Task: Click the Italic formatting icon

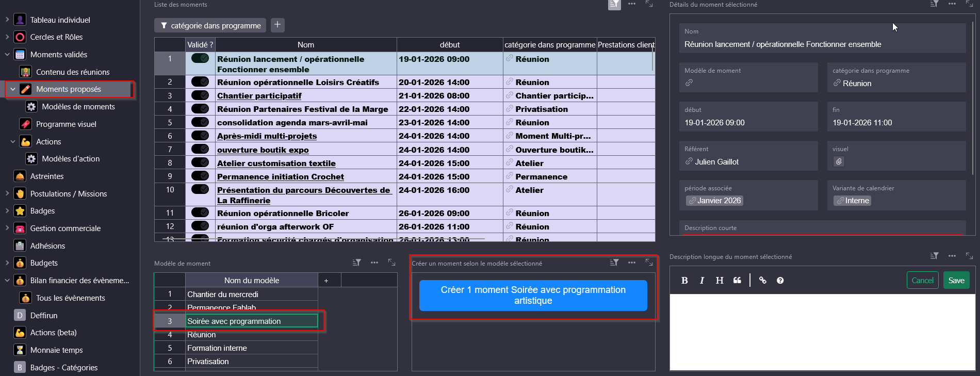Action: 702,281
